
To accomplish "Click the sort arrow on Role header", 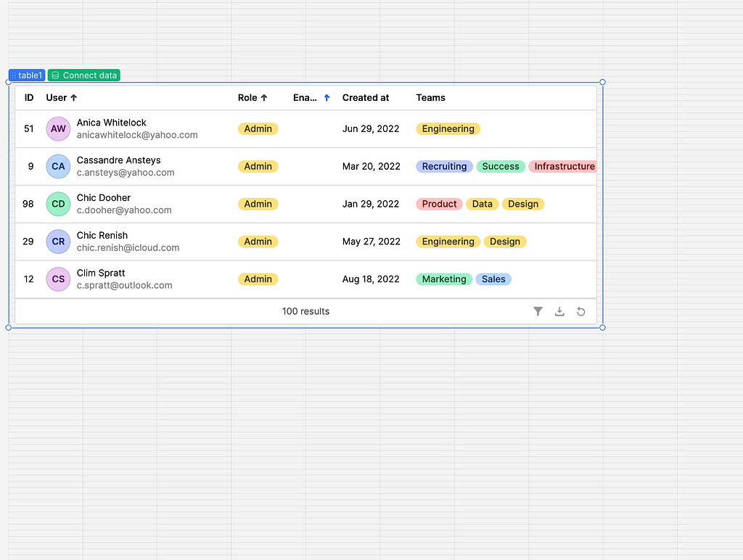I will point(263,97).
